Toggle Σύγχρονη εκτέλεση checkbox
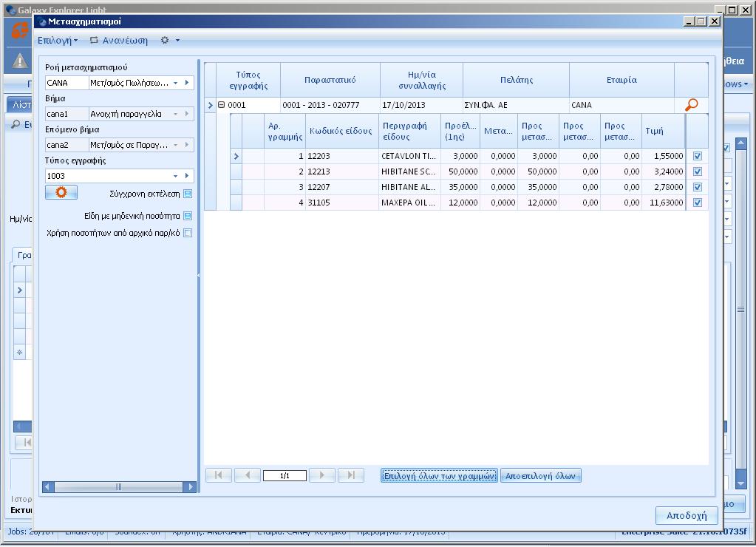The width and height of the screenshot is (756, 547). [x=188, y=194]
